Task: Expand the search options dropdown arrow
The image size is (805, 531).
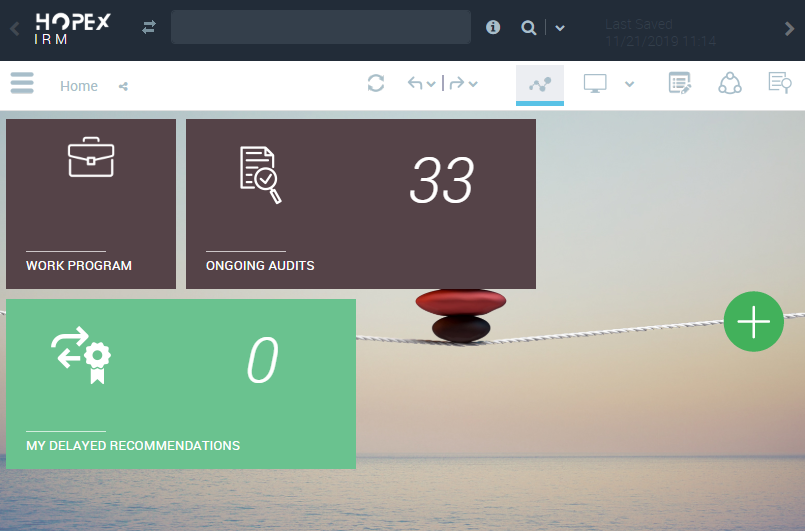Action: (x=560, y=28)
